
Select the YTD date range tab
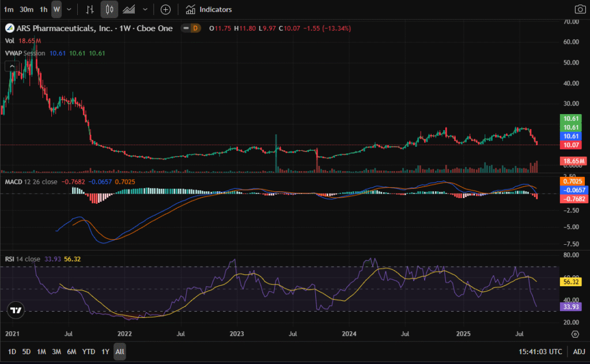coord(89,351)
